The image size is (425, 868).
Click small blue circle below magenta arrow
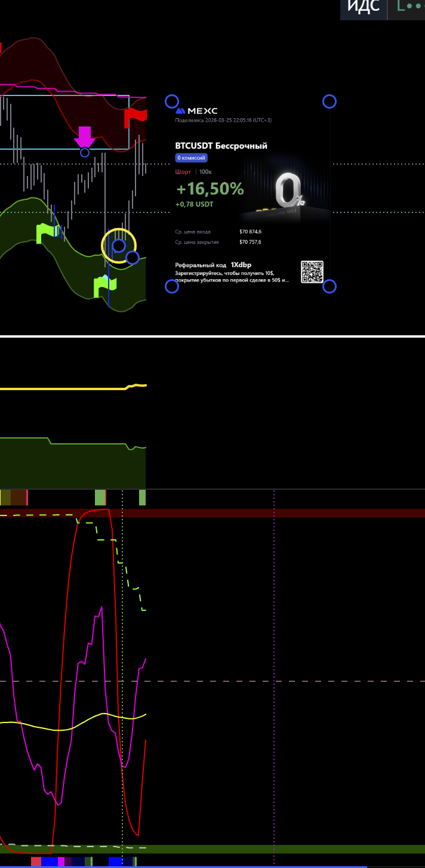(x=85, y=153)
